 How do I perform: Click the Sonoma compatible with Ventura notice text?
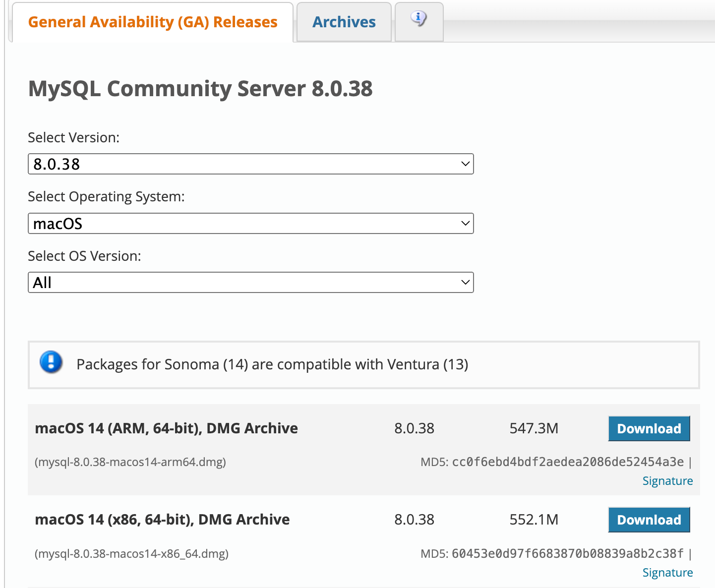tap(272, 364)
